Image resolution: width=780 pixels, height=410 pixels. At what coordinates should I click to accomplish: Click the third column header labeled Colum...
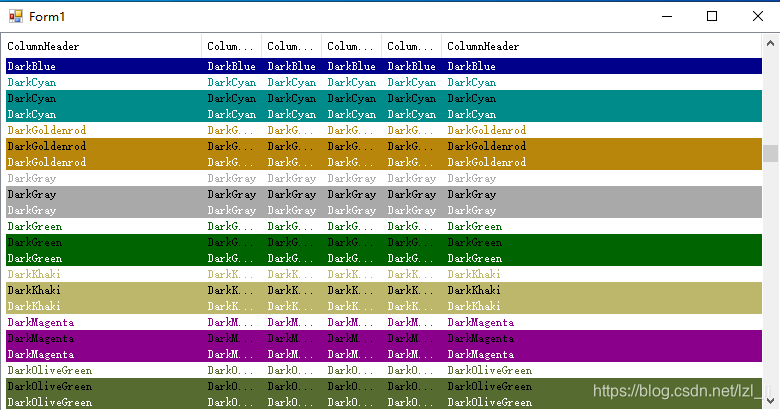point(292,46)
